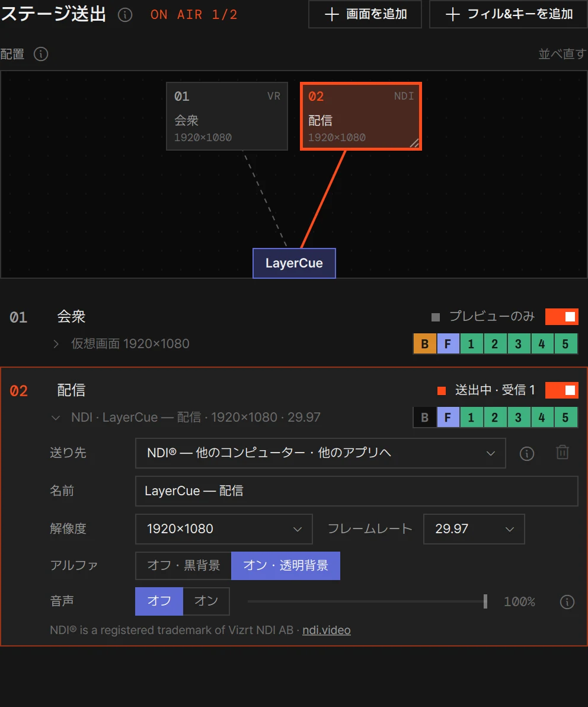Screen dimensions: 588x707
Task: Open the フレームレート 29.97 dropdown
Action: [474, 528]
